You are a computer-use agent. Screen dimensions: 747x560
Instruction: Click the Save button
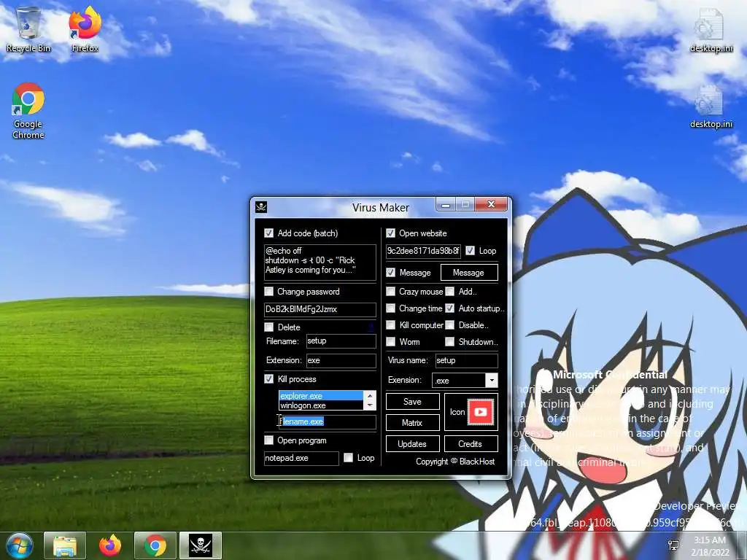click(413, 402)
